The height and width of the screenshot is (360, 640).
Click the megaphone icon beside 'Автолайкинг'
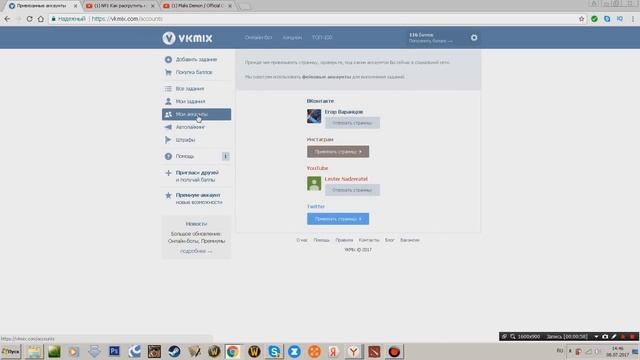point(168,127)
